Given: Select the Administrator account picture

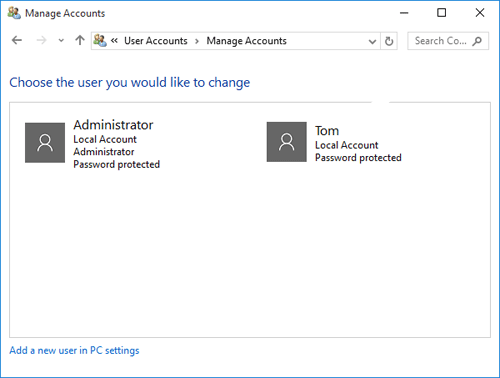Looking at the screenshot, I should (45, 143).
